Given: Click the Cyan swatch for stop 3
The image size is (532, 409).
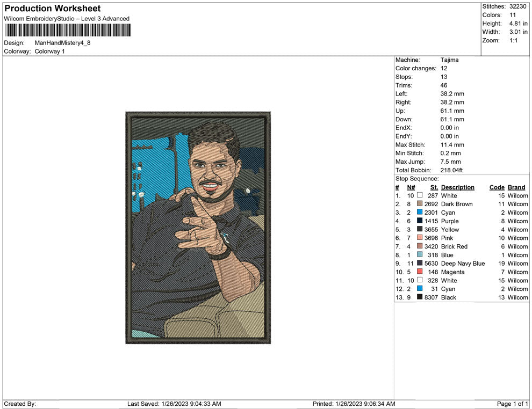Looking at the screenshot, I should point(420,212).
